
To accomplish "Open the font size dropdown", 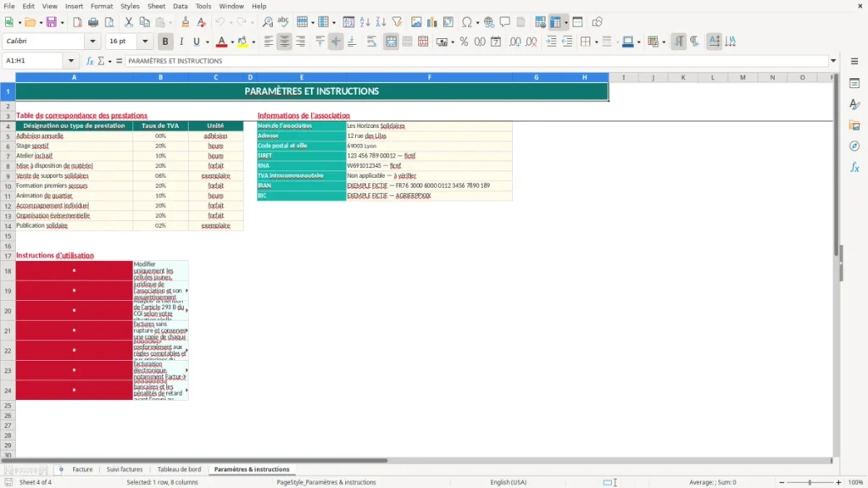I will tap(145, 41).
